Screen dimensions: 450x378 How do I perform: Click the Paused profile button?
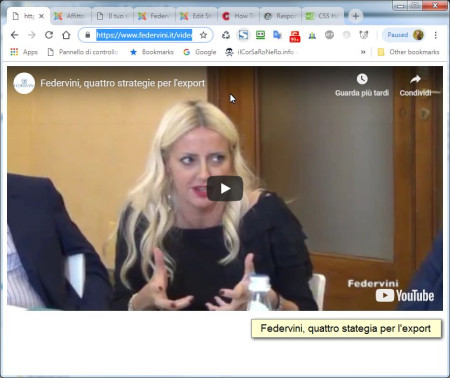405,35
